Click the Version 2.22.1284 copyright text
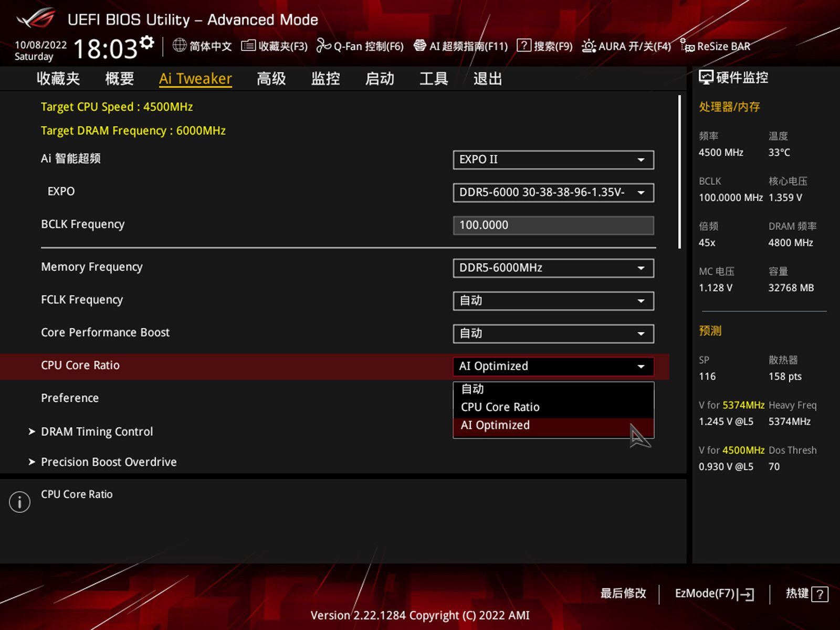 click(420, 615)
